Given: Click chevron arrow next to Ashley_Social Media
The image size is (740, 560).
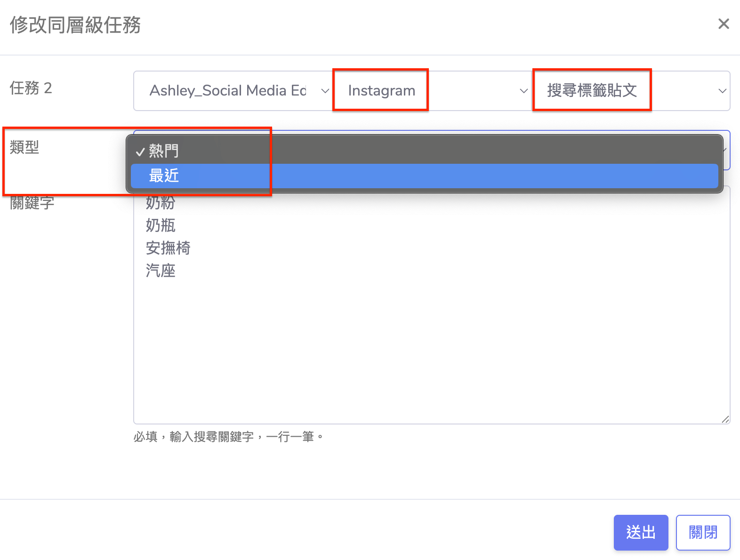Looking at the screenshot, I should click(325, 91).
